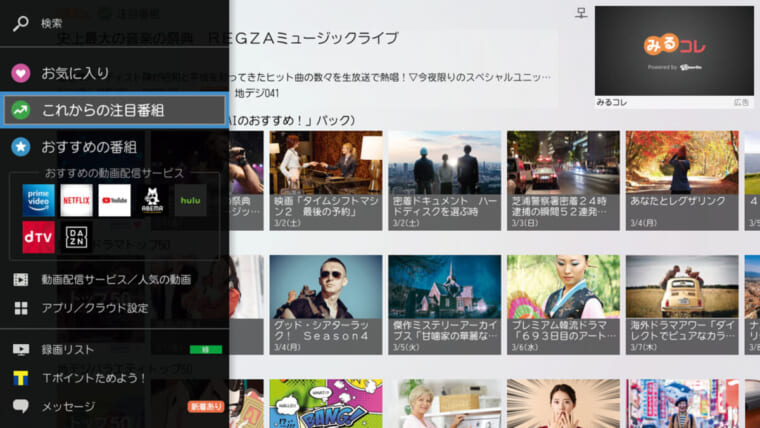Open おすすめの番組 recommended programs
The image size is (760, 428).
[x=88, y=147]
